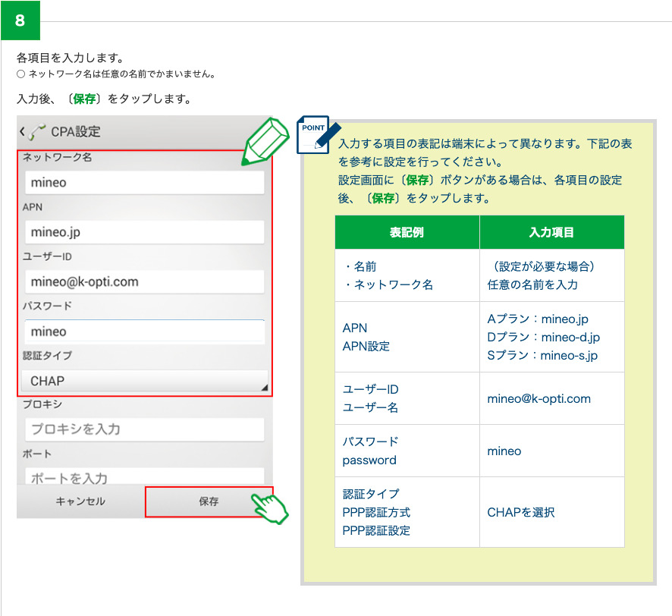Click the ユーザーID field with mineo@k-opti.com
672x616 pixels.
144,282
